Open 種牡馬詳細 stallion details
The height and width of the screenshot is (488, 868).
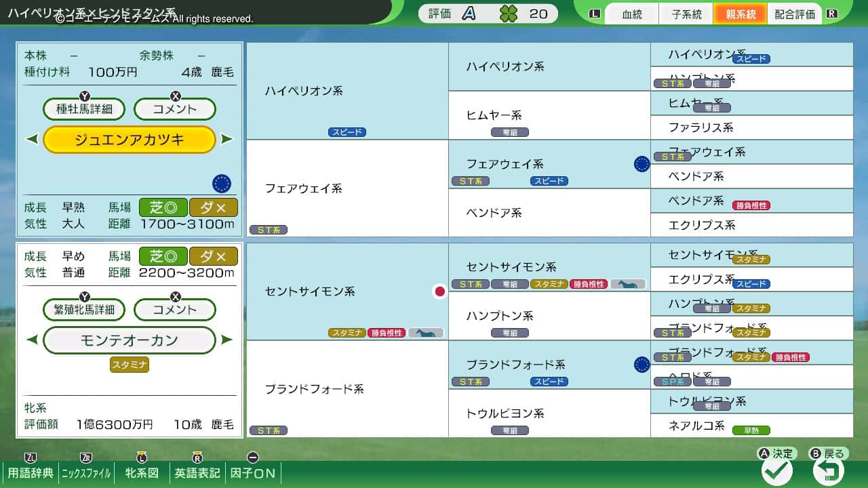[x=85, y=109]
